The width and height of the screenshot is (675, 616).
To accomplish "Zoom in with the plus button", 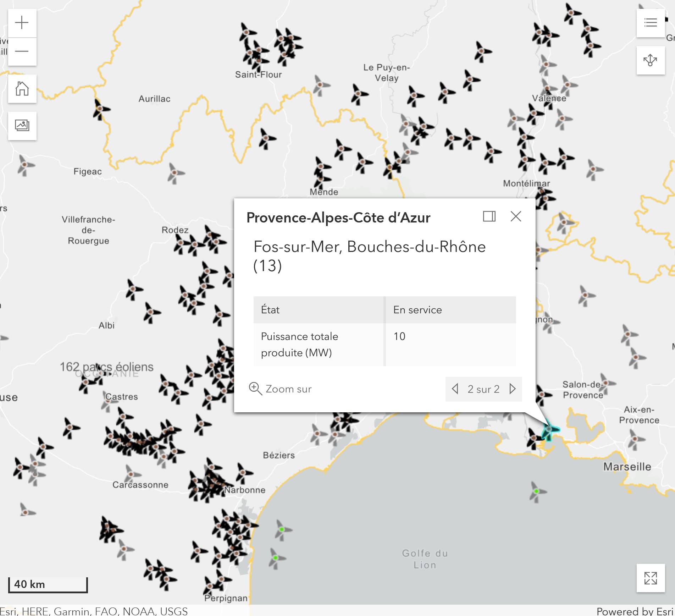I will pos(22,23).
